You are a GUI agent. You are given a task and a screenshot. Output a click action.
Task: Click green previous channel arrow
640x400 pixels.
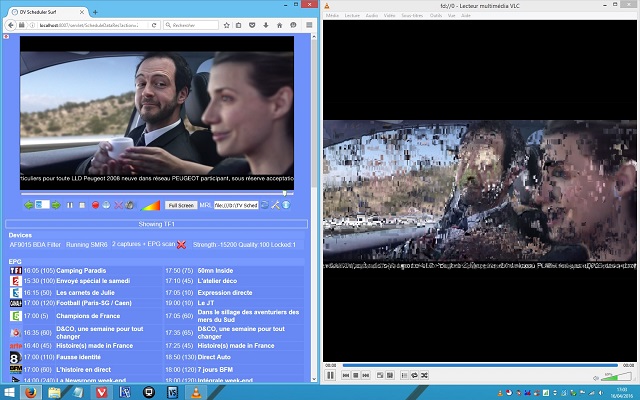click(x=29, y=205)
